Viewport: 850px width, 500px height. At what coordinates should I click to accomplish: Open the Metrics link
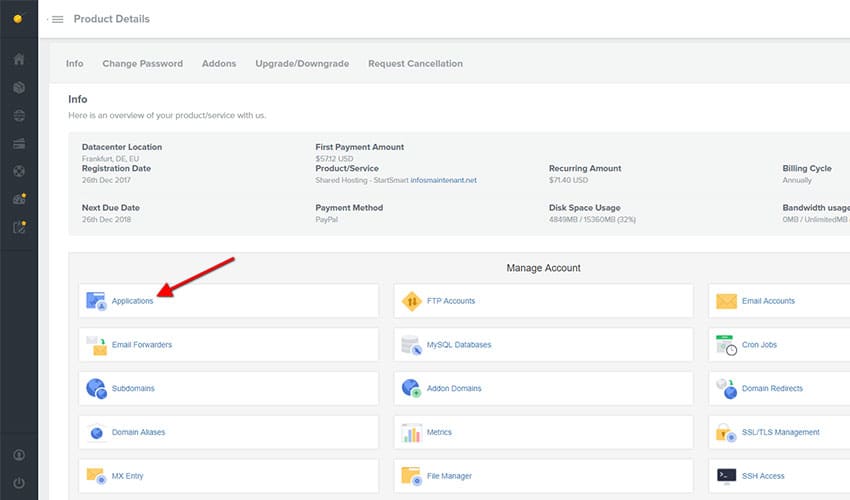click(439, 432)
